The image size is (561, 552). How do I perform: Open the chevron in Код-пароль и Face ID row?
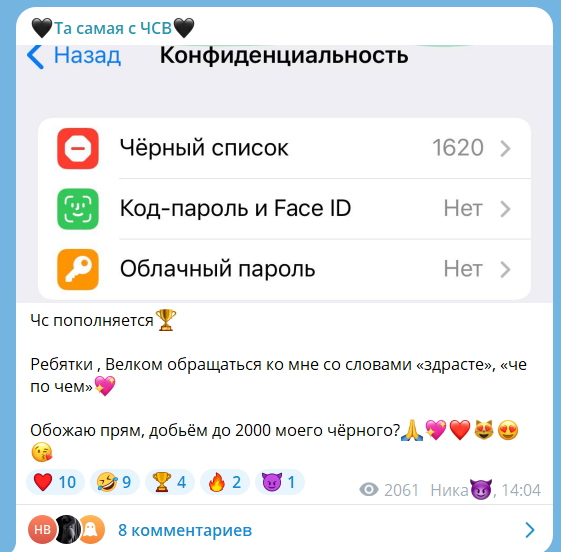[x=505, y=209]
